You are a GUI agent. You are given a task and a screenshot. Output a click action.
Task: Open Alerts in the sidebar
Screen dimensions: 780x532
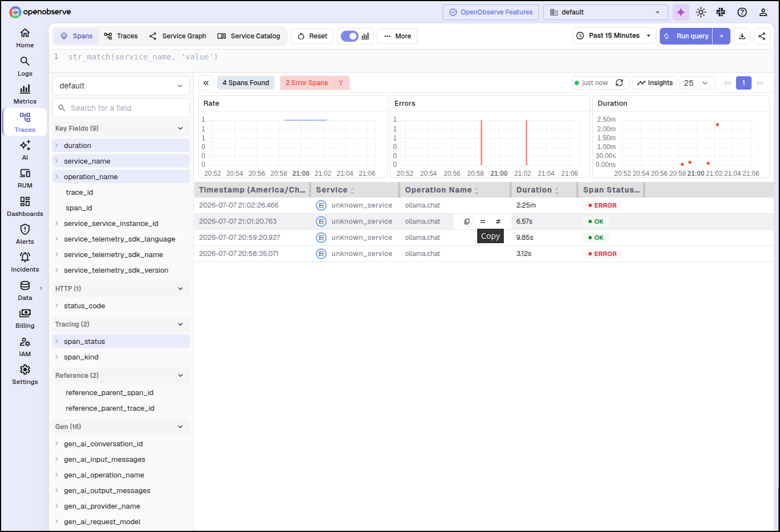tap(24, 234)
